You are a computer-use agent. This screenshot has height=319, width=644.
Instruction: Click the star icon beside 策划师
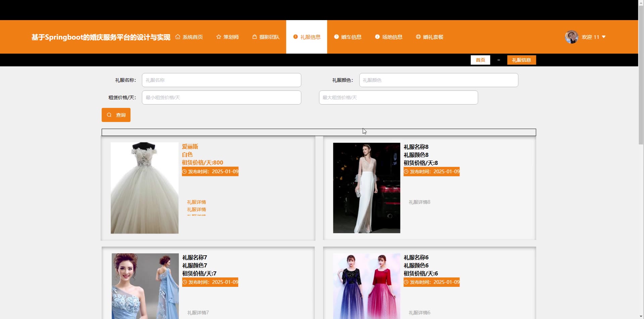click(219, 37)
